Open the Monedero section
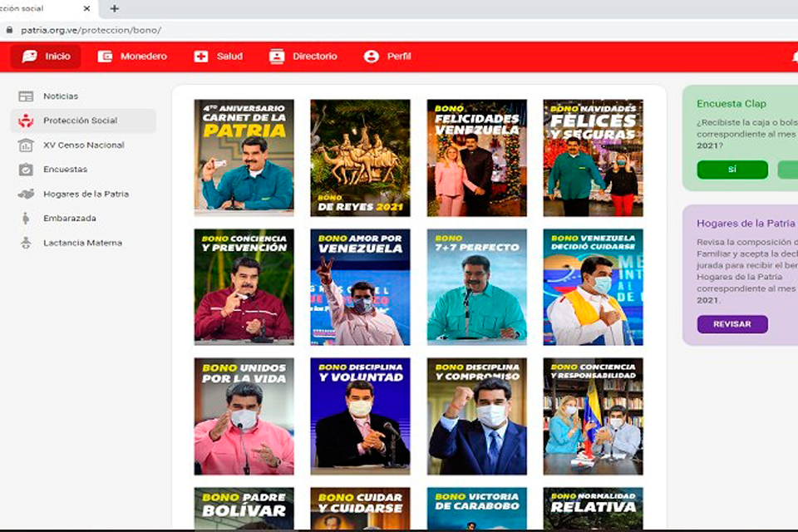The height and width of the screenshot is (532, 798). pos(132,56)
